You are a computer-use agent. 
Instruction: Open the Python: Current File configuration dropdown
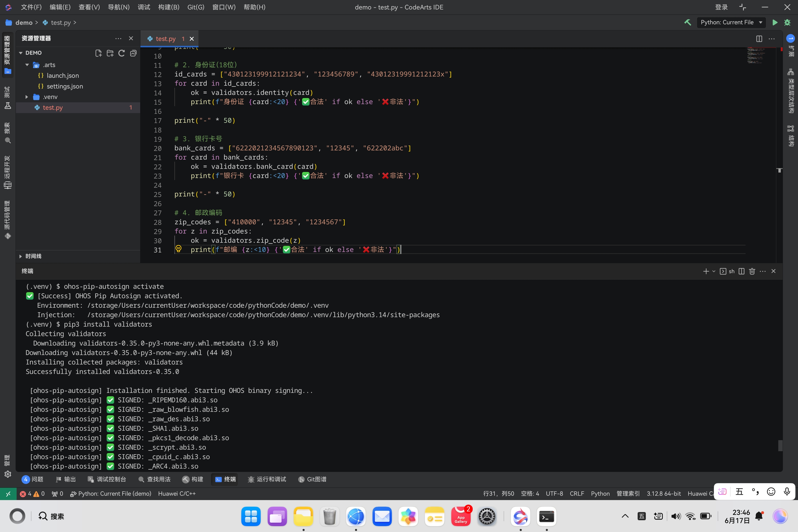pos(731,23)
